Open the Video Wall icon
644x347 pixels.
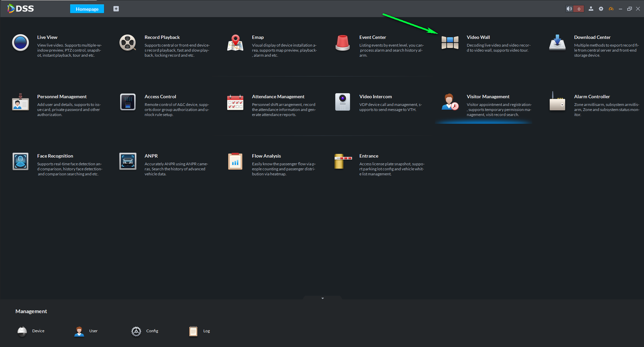coord(450,42)
